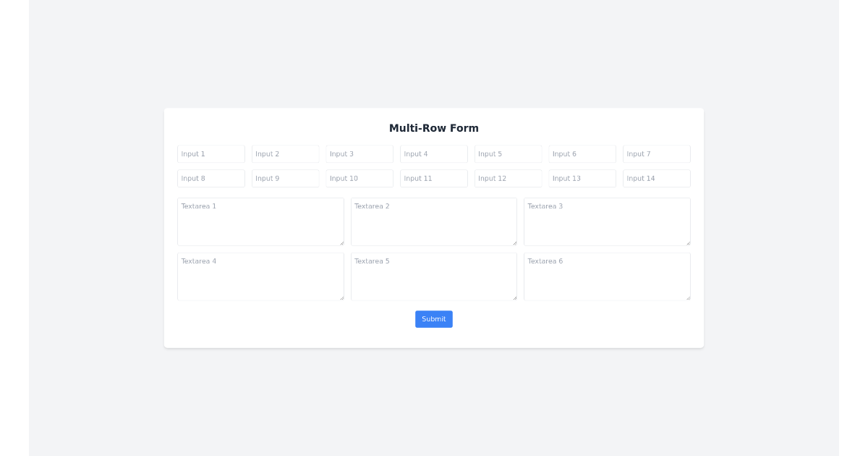This screenshot has width=868, height=456.
Task: Click into the Input 10 field
Action: pyautogui.click(x=359, y=178)
